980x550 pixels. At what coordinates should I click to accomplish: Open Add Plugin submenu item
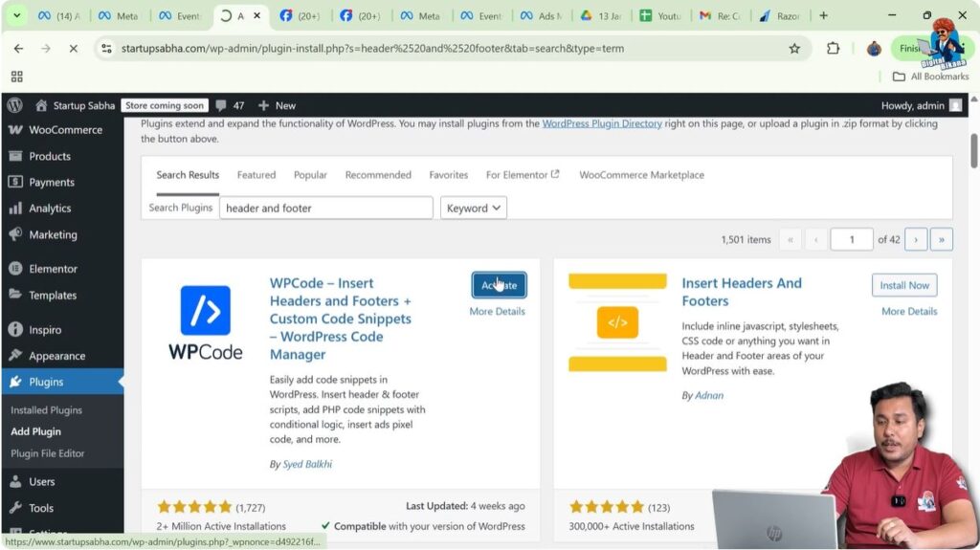click(x=35, y=431)
